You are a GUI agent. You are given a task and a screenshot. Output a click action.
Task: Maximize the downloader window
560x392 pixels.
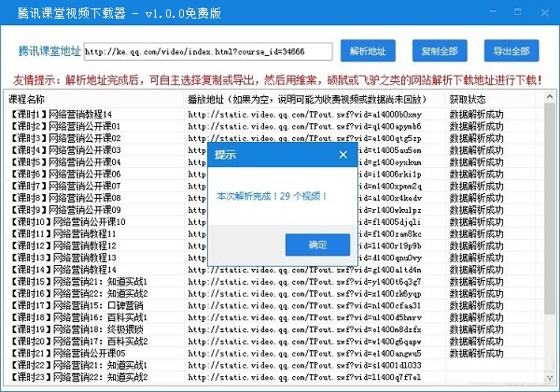[517, 12]
